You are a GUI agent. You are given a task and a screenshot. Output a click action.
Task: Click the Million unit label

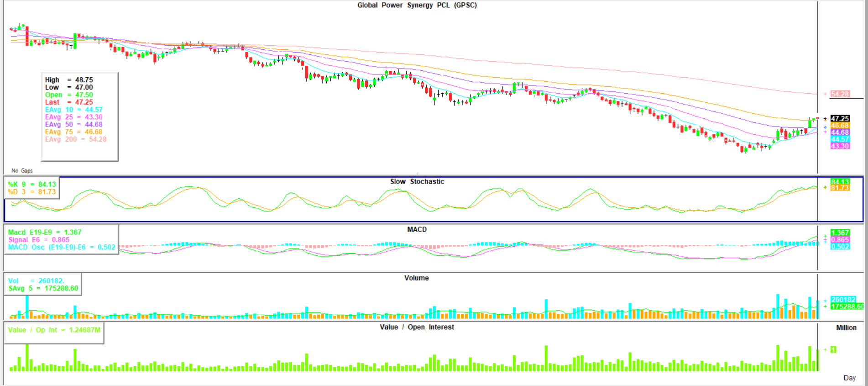[x=846, y=328]
